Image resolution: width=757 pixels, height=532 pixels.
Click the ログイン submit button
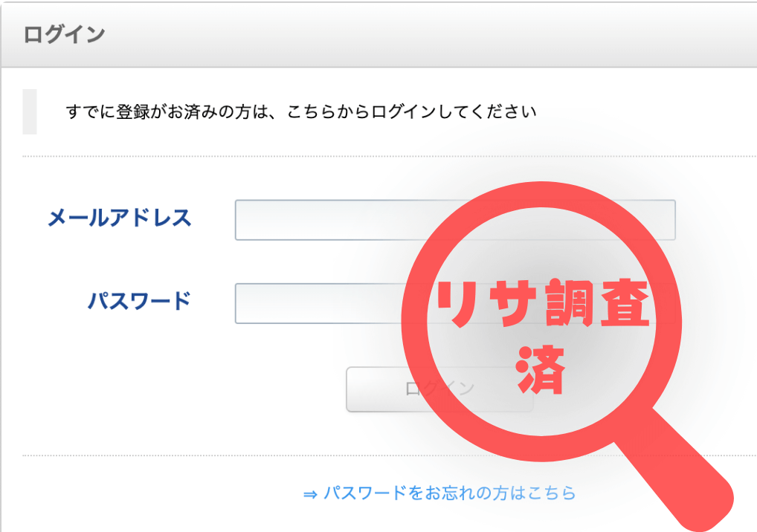point(439,389)
